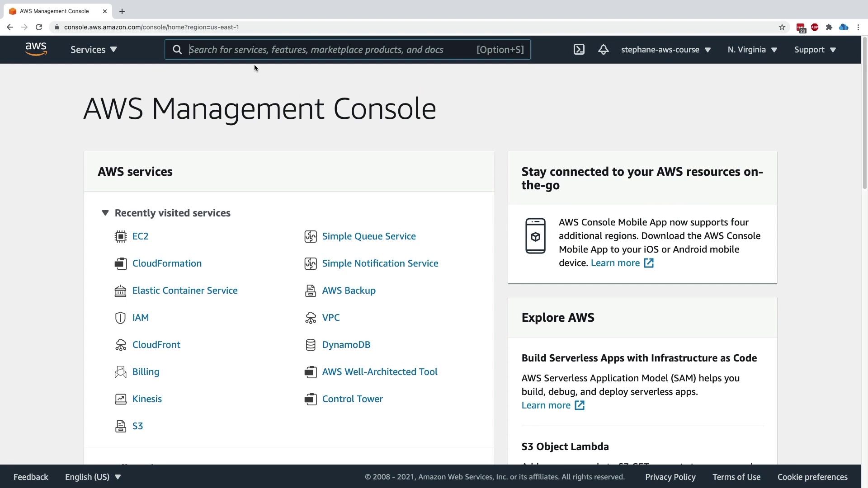This screenshot has width=868, height=488.
Task: Click the notifications bell icon
Action: [x=603, y=50]
